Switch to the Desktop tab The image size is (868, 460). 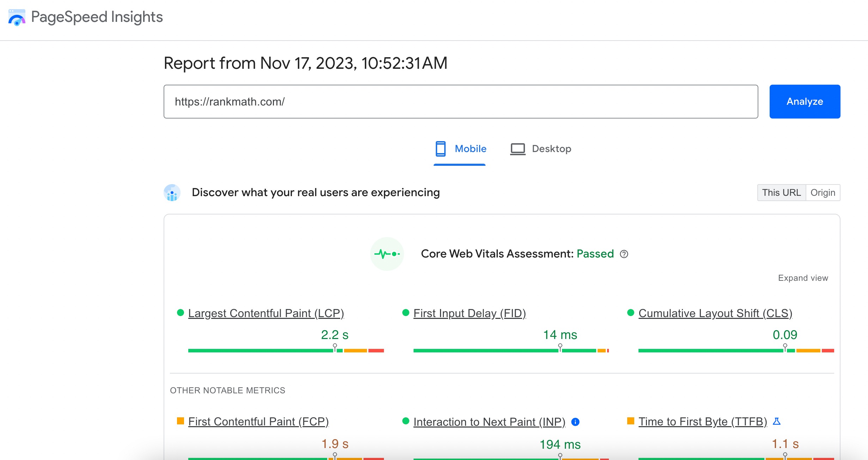pyautogui.click(x=540, y=149)
